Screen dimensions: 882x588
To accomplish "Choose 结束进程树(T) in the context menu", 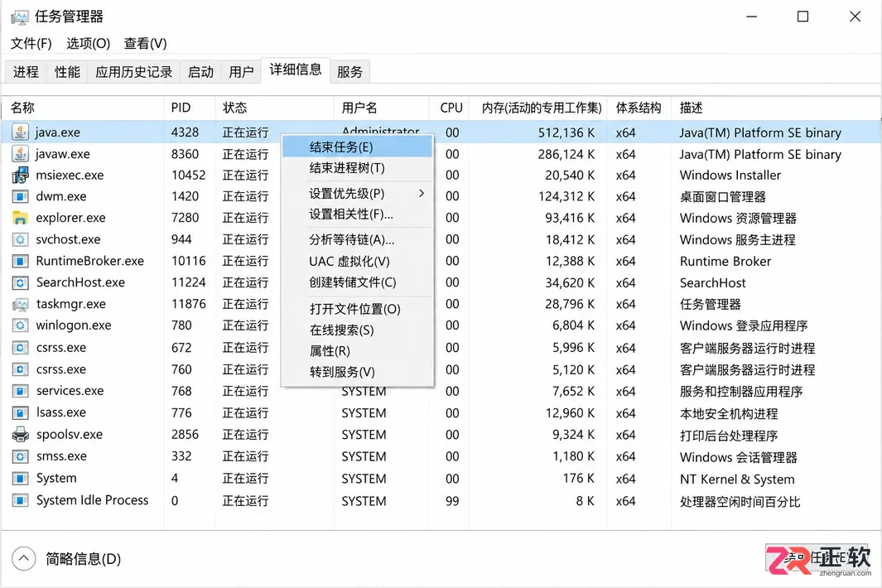I will click(x=357, y=167).
